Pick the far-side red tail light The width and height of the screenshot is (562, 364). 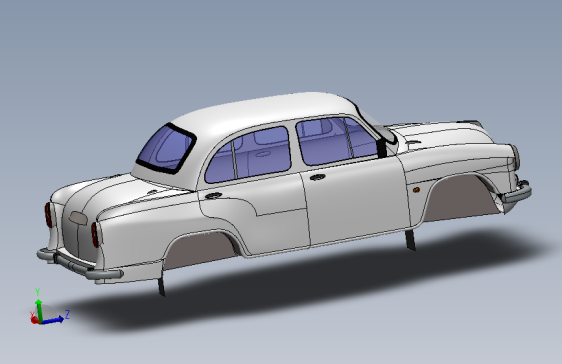[x=48, y=215]
